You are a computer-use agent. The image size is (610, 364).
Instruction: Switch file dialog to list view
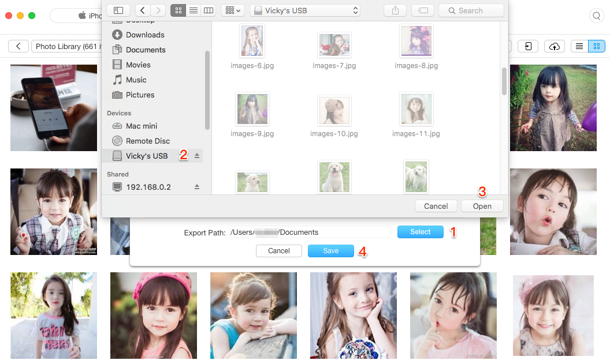point(194,10)
